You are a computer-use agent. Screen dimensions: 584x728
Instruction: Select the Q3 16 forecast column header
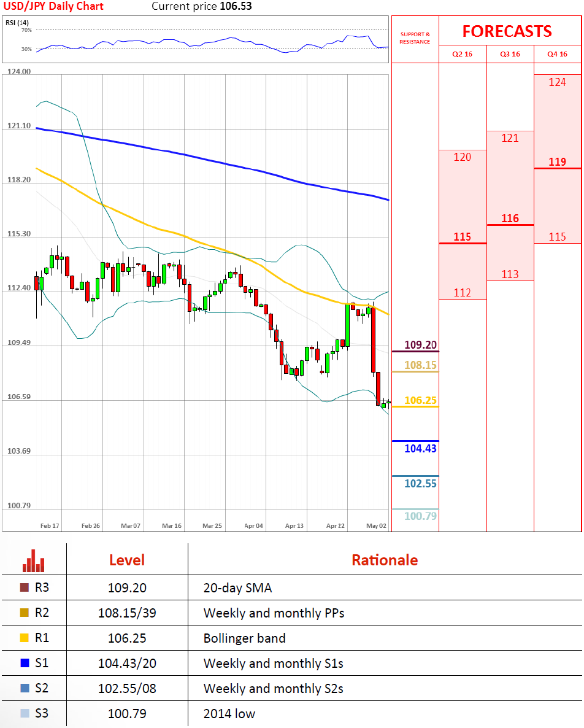510,54
